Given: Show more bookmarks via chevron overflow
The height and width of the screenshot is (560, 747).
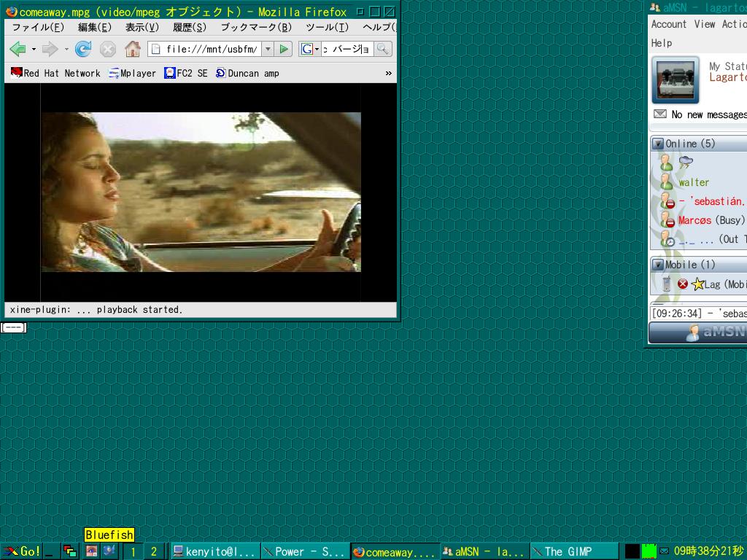Looking at the screenshot, I should (388, 73).
